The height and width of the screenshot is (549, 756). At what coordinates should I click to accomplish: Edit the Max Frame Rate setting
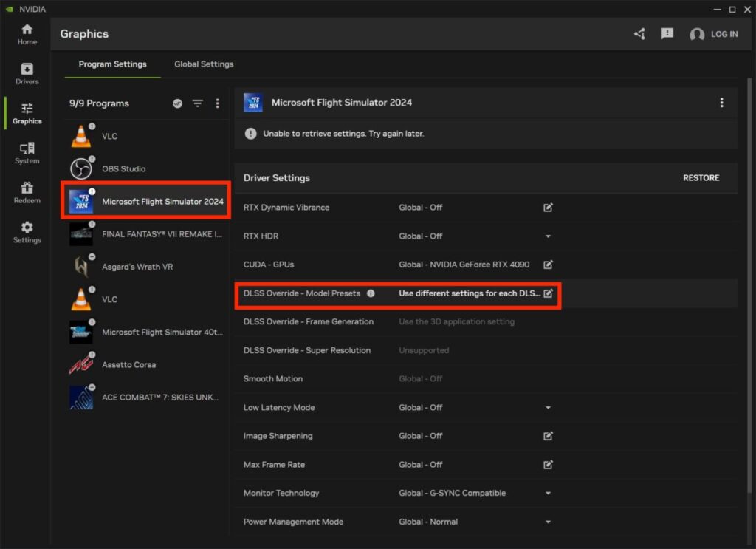pyautogui.click(x=549, y=465)
